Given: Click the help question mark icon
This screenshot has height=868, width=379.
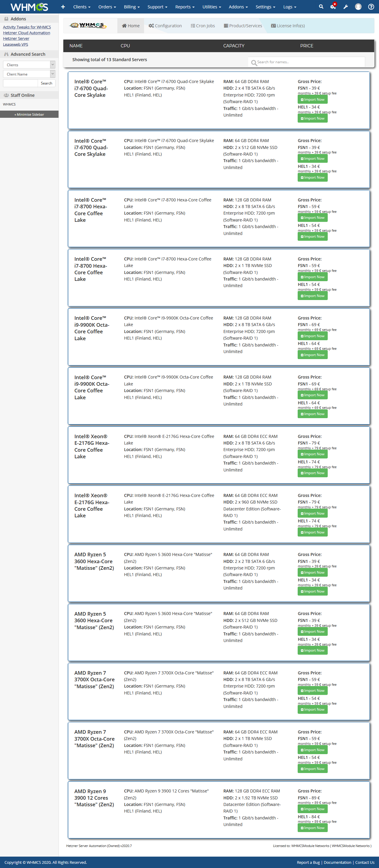Looking at the screenshot, I should [371, 7].
